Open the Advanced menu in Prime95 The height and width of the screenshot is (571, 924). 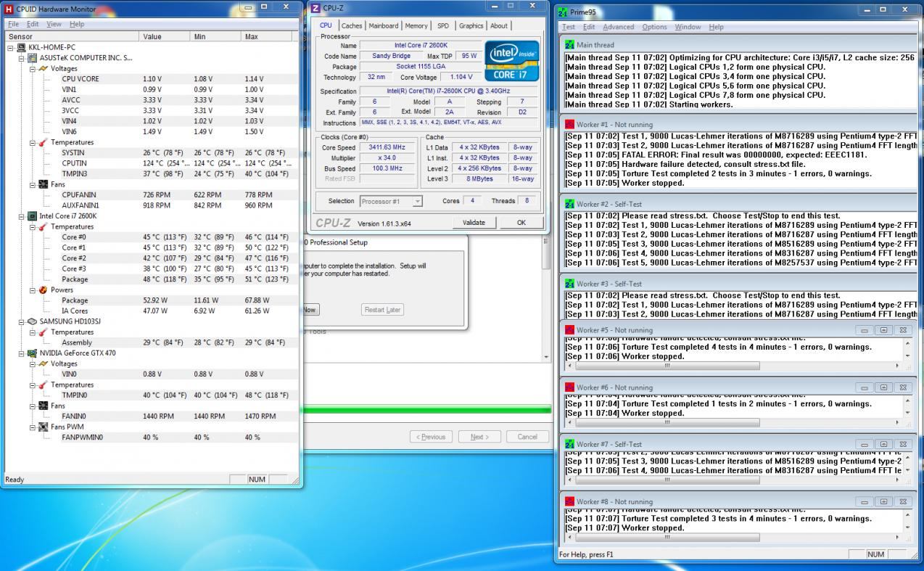pos(618,27)
